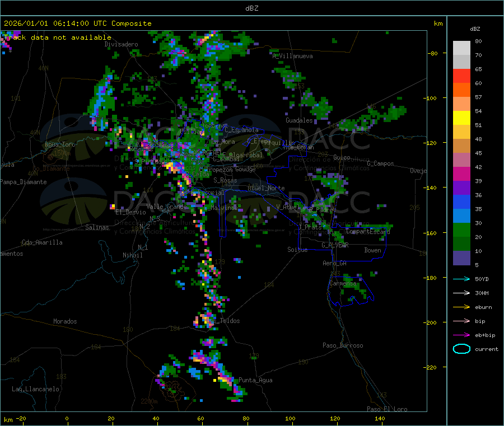Image resolution: width=504 pixels, height=426 pixels.
Task: Select the pink bip arrow symbol
Action: click(x=461, y=321)
